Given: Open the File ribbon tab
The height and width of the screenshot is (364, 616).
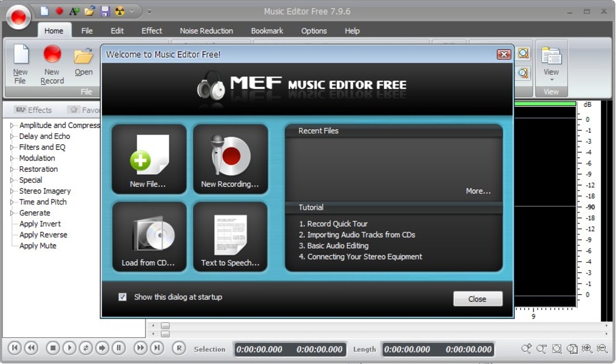Looking at the screenshot, I should [x=87, y=30].
